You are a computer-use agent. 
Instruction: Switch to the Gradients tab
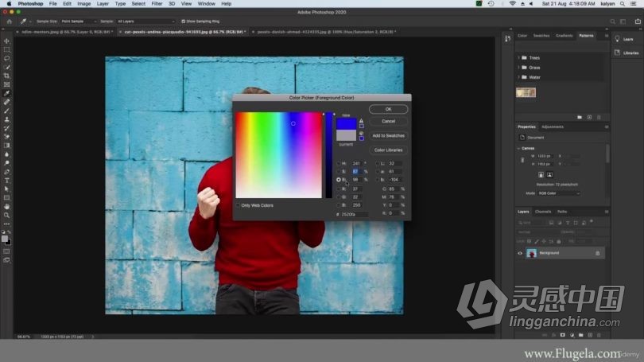[564, 36]
